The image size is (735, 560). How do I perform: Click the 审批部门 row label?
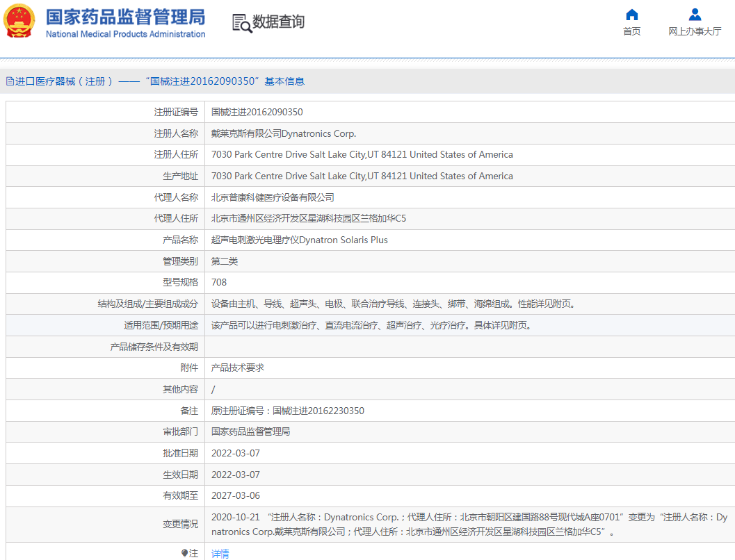tap(181, 431)
